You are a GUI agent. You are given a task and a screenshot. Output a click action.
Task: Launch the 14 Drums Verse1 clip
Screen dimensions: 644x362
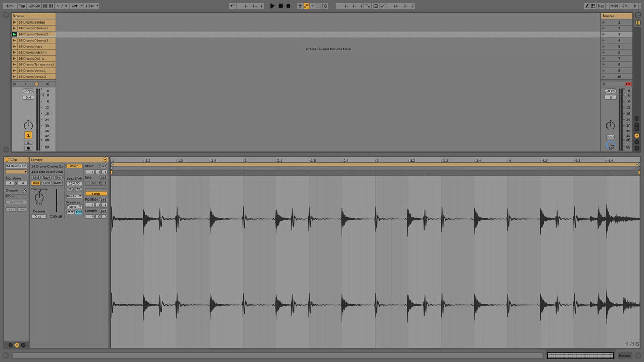(14, 70)
